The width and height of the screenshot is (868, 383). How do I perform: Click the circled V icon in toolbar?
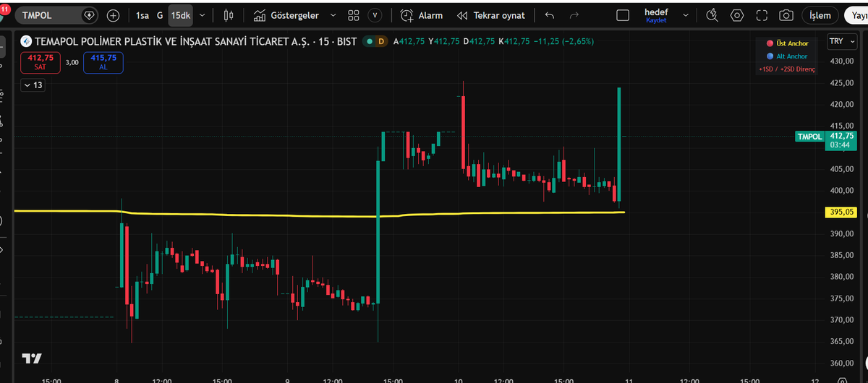click(x=375, y=15)
